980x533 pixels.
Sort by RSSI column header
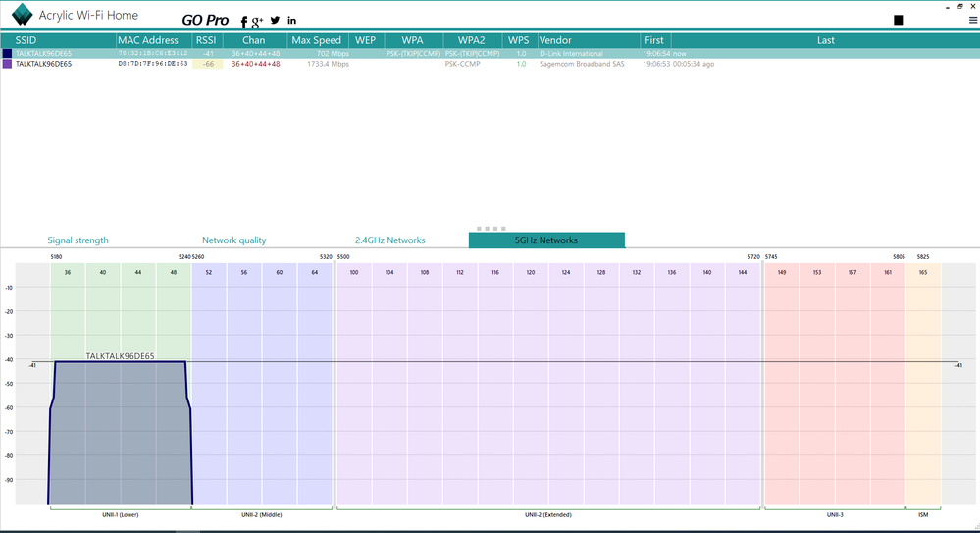click(x=206, y=40)
